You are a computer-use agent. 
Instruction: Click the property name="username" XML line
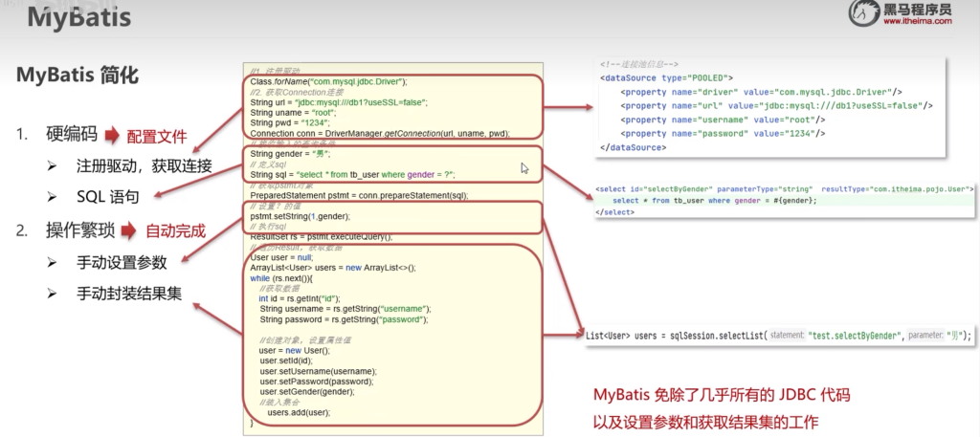724,120
